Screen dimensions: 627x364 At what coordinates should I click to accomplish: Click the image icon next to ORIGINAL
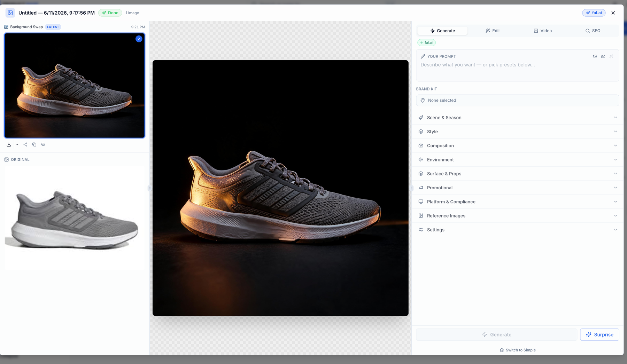click(x=7, y=159)
